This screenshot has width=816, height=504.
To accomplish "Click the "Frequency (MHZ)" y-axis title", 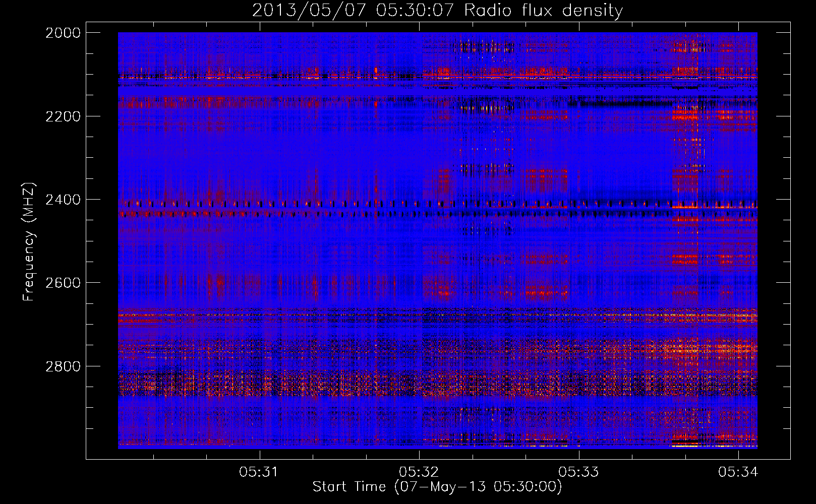I will [29, 241].
